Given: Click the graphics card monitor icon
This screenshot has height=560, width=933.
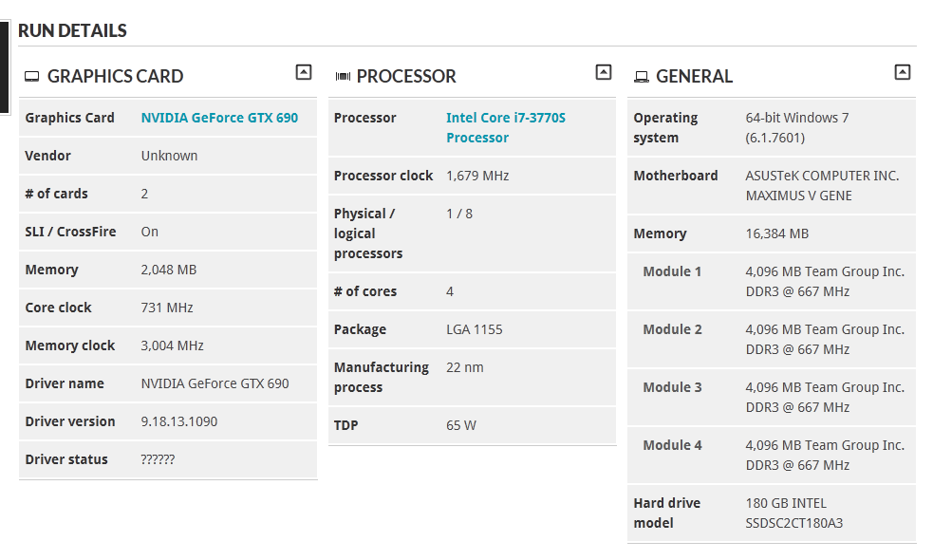Looking at the screenshot, I should [x=31, y=77].
